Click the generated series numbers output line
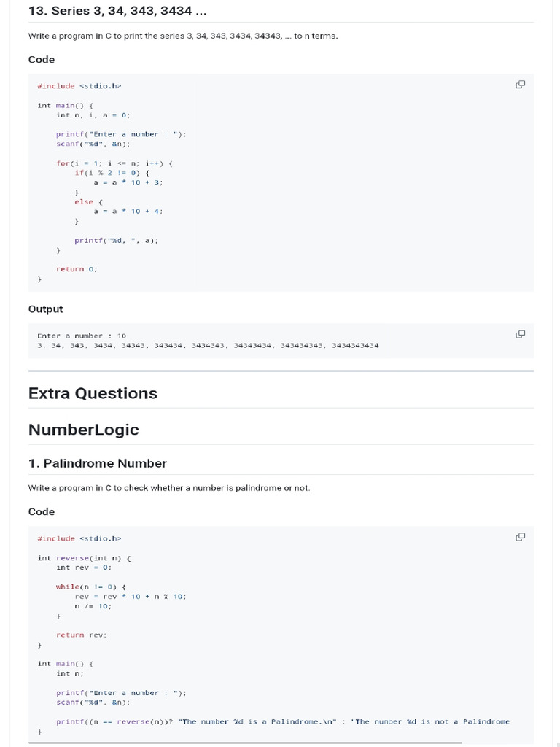The width and height of the screenshot is (560, 747). (208, 345)
